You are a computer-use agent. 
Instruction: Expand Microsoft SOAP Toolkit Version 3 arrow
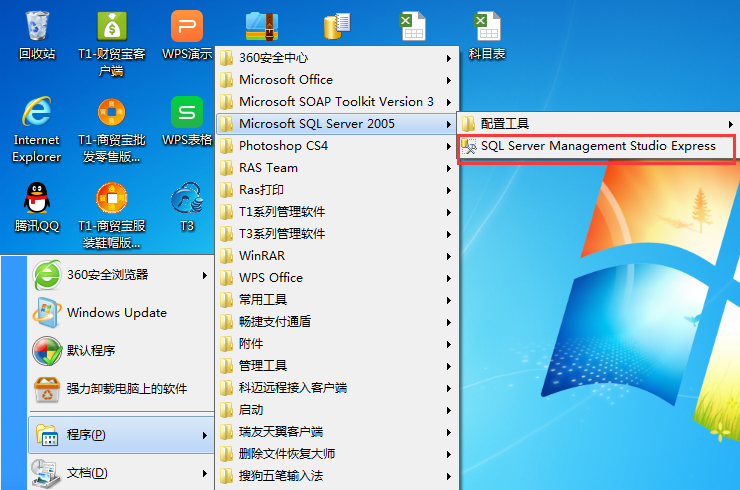(449, 102)
